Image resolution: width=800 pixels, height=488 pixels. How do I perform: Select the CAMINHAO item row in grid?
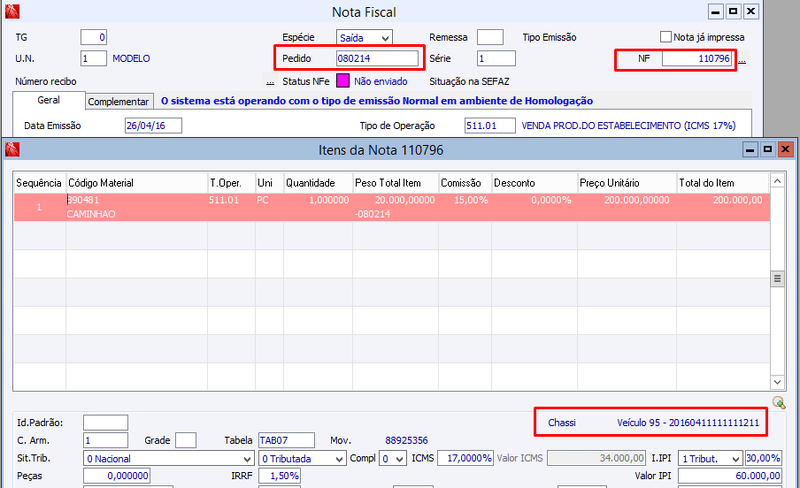click(392, 207)
